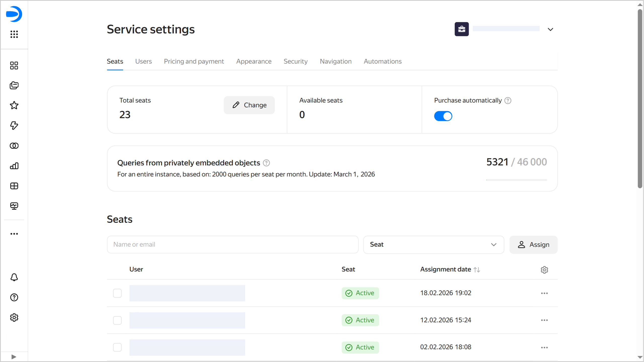Click the Name or email search field

(232, 245)
